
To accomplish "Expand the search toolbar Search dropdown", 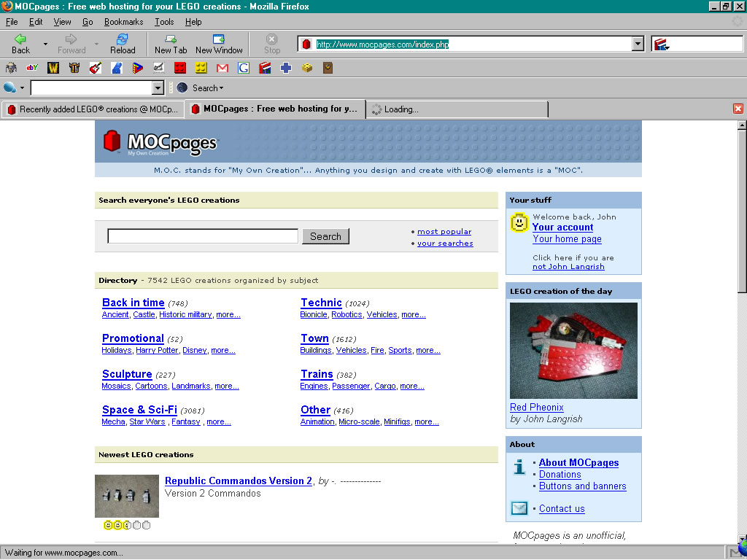I will click(208, 88).
